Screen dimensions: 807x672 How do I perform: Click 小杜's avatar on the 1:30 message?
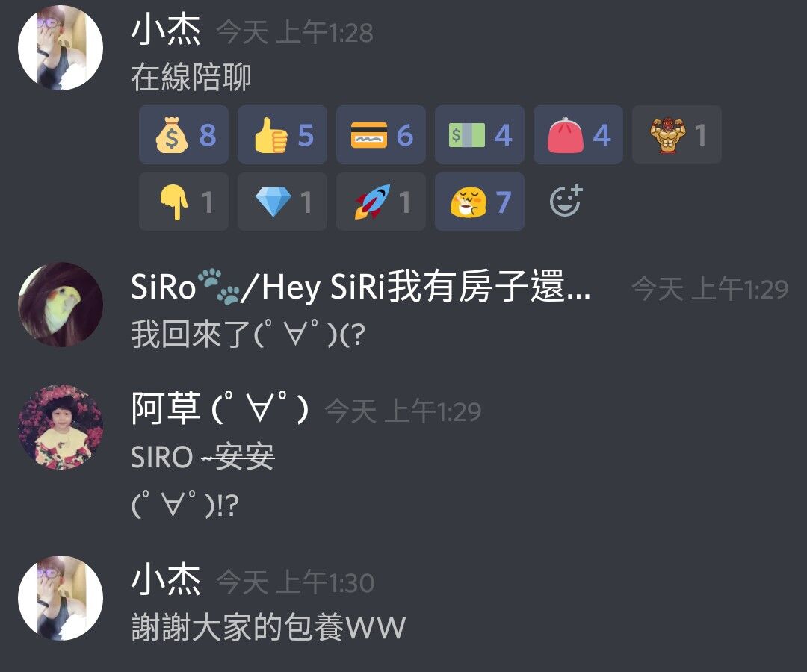tap(61, 598)
